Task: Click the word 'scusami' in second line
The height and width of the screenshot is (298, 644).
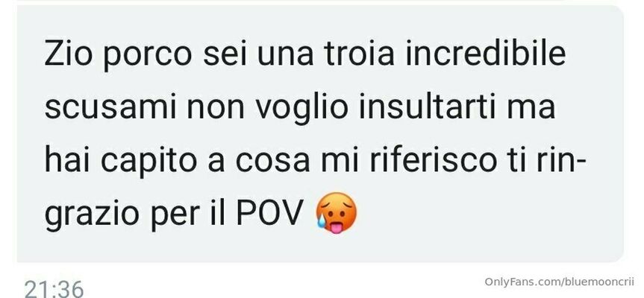Action: click(110, 107)
